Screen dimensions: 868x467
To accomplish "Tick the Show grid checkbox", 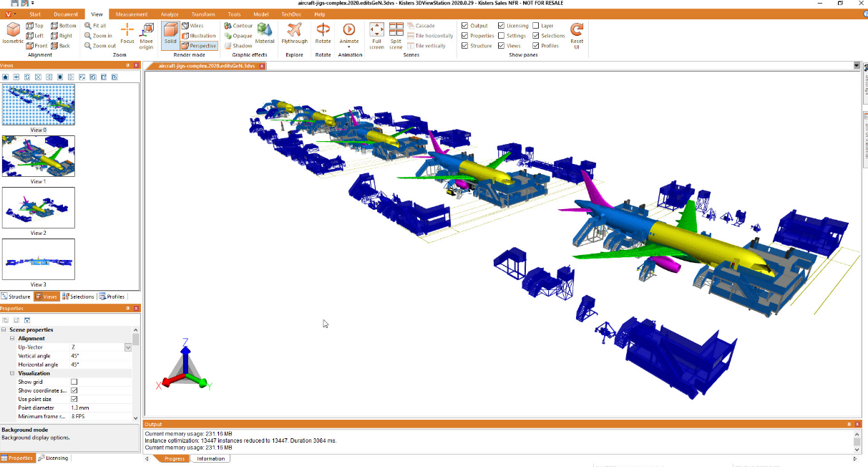I will [74, 382].
